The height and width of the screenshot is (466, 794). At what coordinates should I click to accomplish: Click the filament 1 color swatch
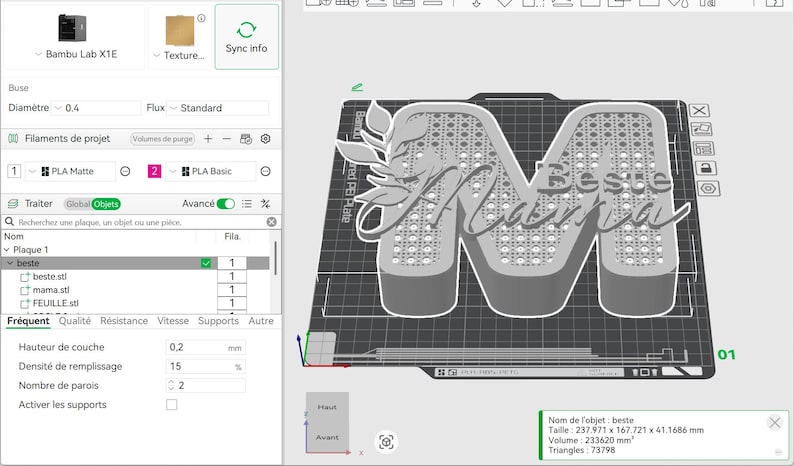click(x=14, y=171)
